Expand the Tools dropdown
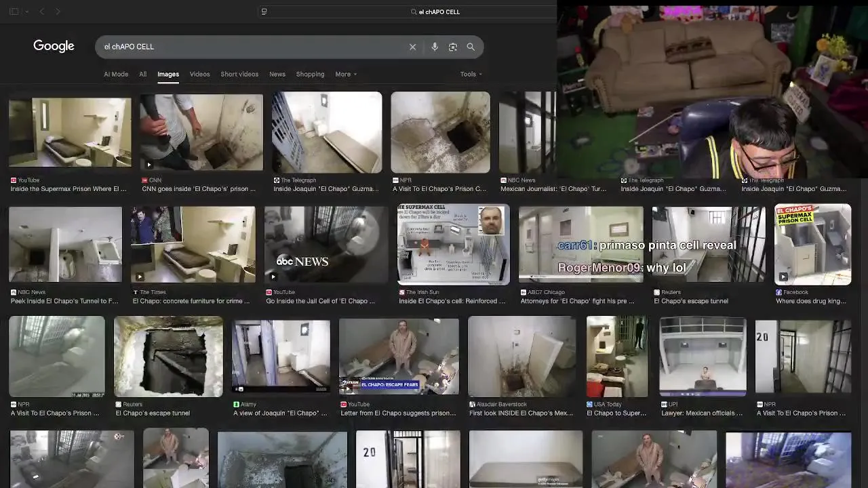This screenshot has height=488, width=868. [471, 74]
